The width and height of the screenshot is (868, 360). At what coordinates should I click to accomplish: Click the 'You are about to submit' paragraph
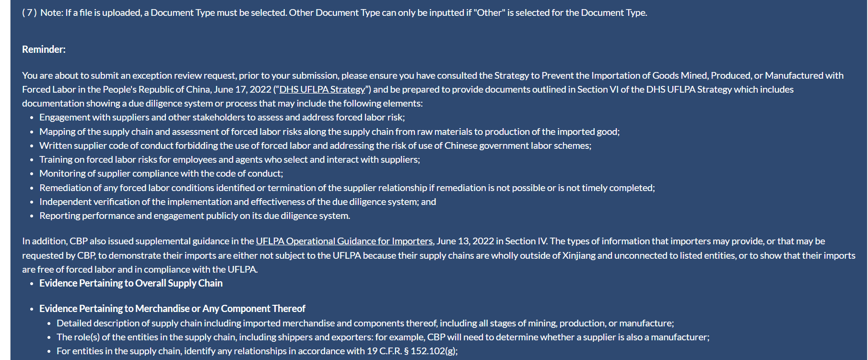point(433,76)
